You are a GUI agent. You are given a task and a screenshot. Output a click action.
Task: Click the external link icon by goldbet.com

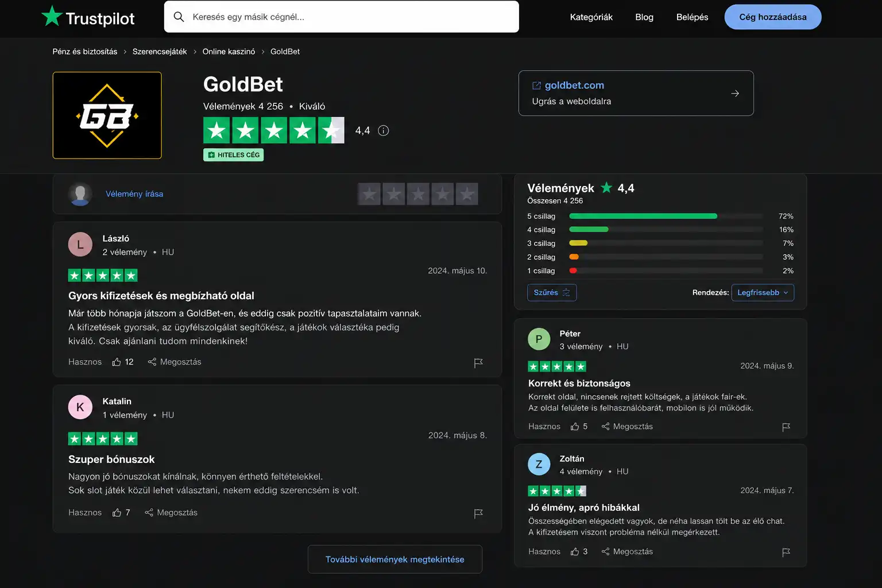click(537, 86)
